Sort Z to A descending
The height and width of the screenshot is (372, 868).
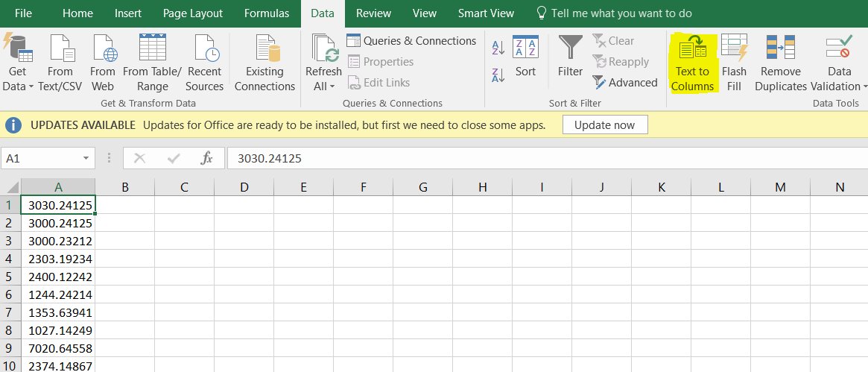(498, 75)
